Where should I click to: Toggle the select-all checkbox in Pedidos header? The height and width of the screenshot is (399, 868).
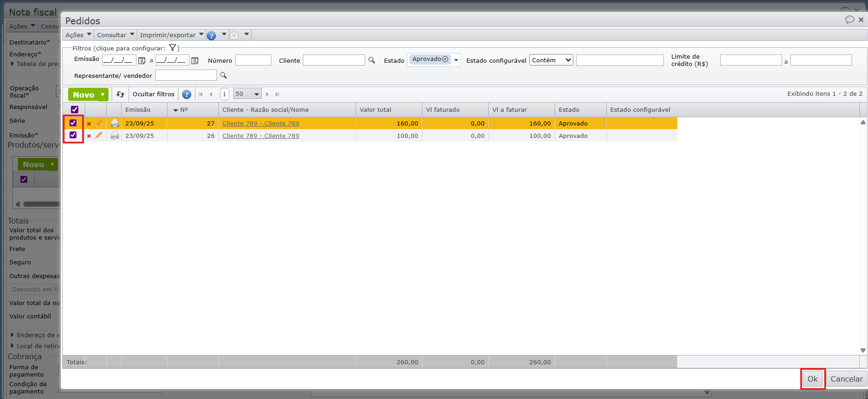[x=75, y=109]
